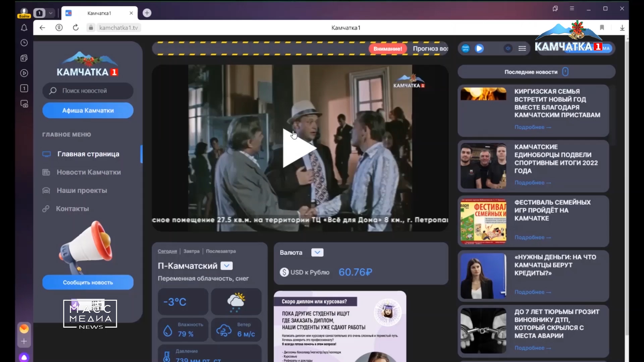Select the Послезавтра weather tab
This screenshot has width=644, height=362.
click(x=221, y=251)
